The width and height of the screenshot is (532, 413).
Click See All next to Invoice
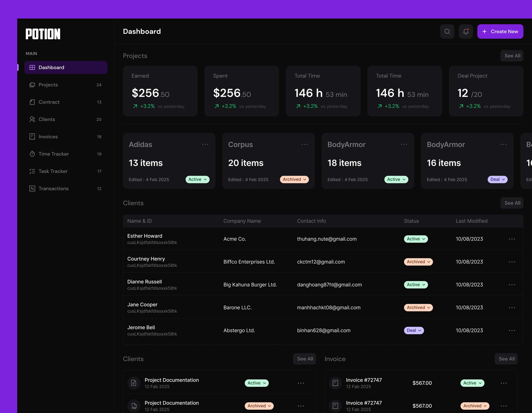tap(506, 359)
